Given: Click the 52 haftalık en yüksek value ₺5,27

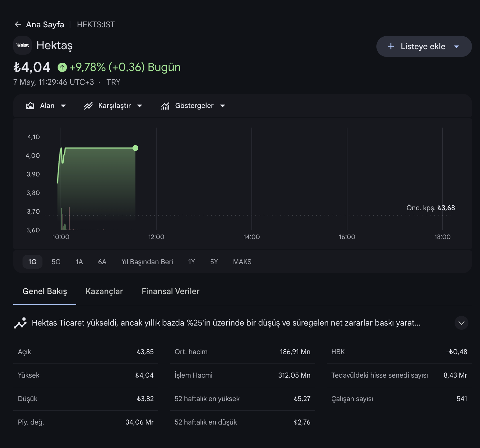Looking at the screenshot, I should coord(302,399).
